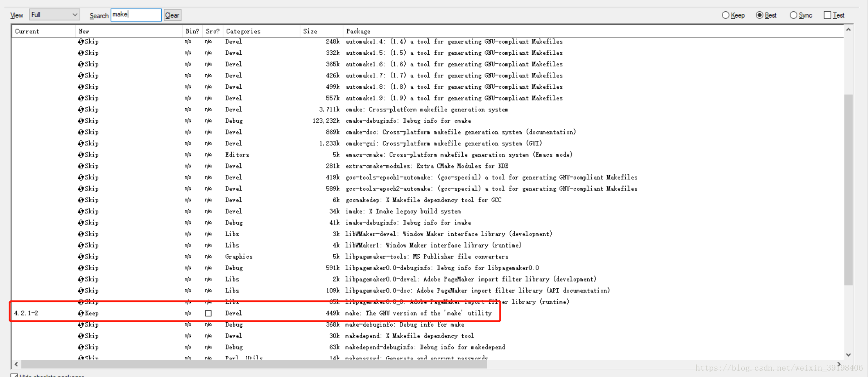Click the Skip cycle icon for libpagemaker0.0-debuginfo
This screenshot has width=868, height=377.
click(x=81, y=268)
